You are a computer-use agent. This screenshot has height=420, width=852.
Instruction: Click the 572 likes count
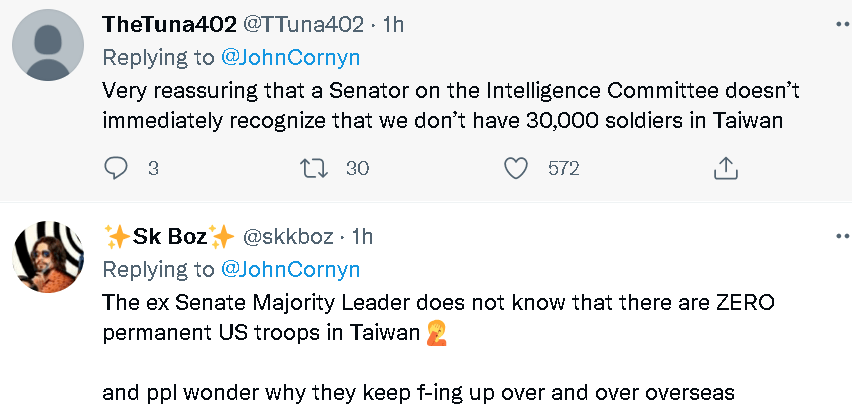click(563, 168)
